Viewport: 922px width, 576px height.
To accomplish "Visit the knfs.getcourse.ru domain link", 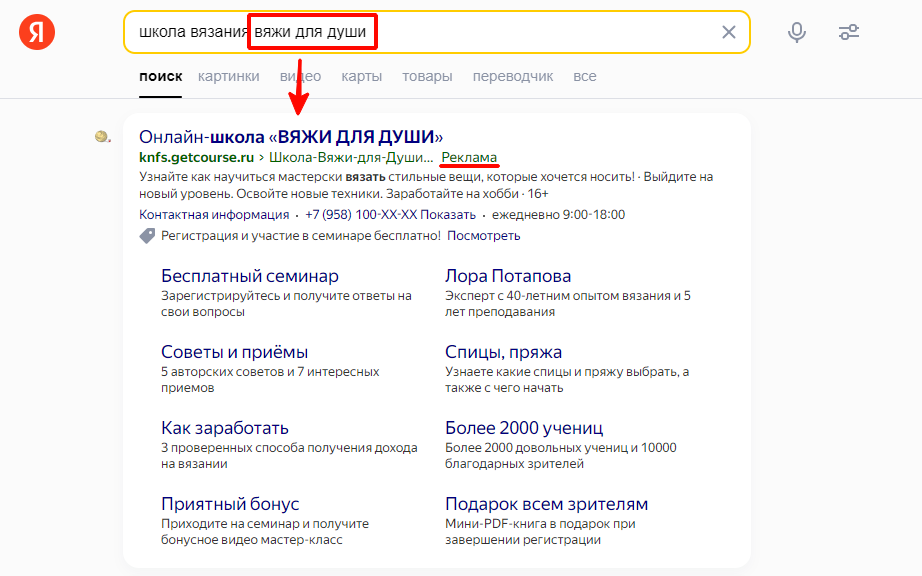I will click(x=196, y=158).
